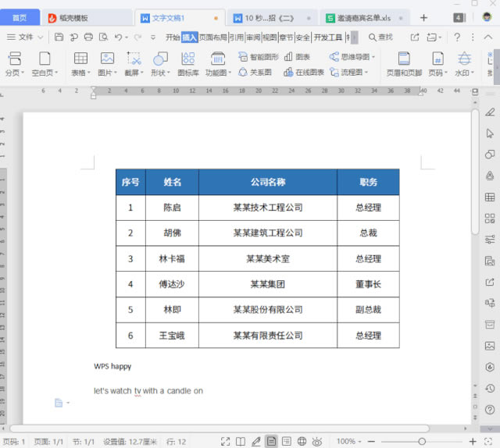The image size is (500, 448).
Task: Open the 文件 menu dropdown arrow
Action: point(40,37)
